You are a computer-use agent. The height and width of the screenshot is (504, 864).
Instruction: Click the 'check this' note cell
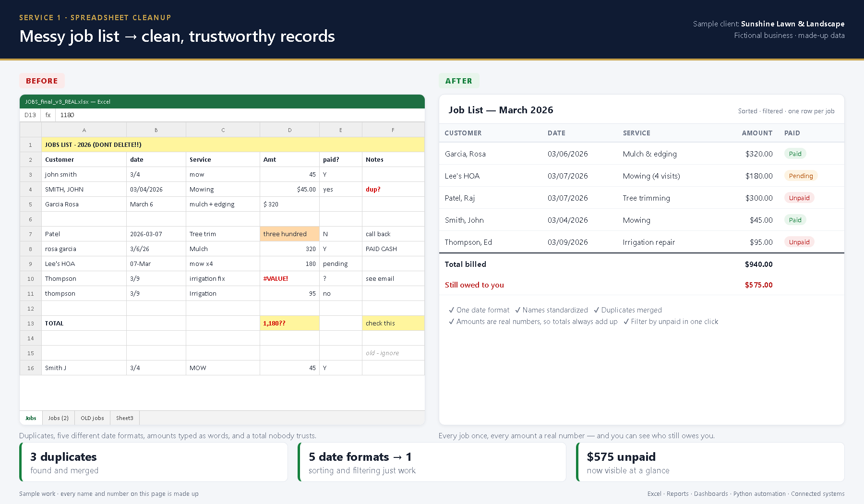(x=393, y=324)
